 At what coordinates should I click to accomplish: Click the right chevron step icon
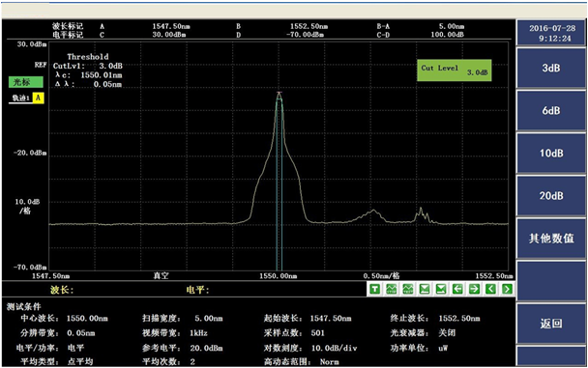coord(507,289)
